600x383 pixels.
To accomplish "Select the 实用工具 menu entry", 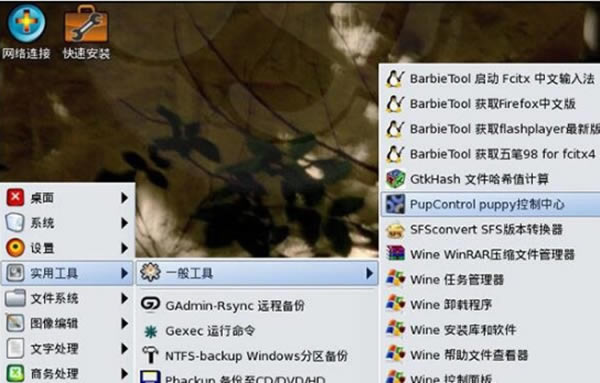I will pos(68,273).
